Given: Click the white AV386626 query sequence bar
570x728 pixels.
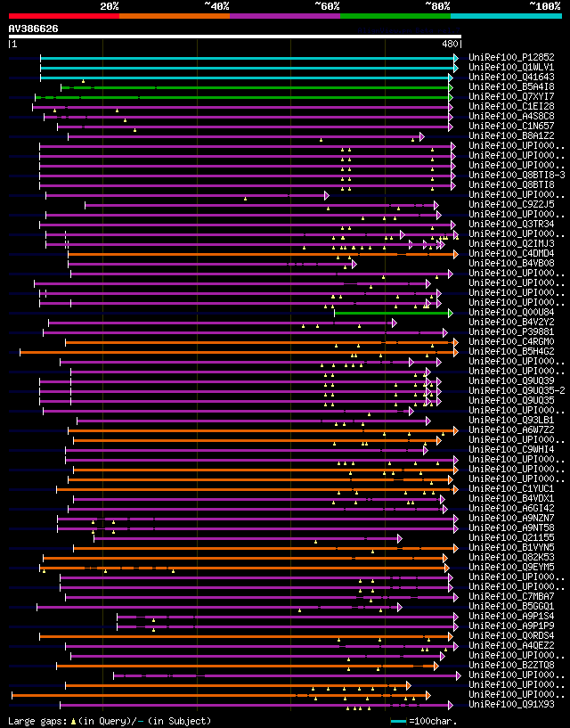Looking at the screenshot, I should pyautogui.click(x=235, y=37).
